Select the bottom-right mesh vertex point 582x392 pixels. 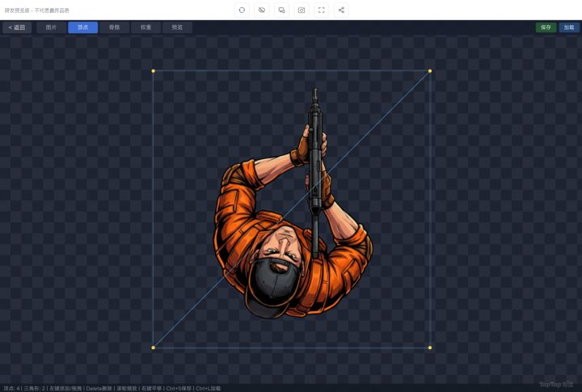[x=430, y=348]
